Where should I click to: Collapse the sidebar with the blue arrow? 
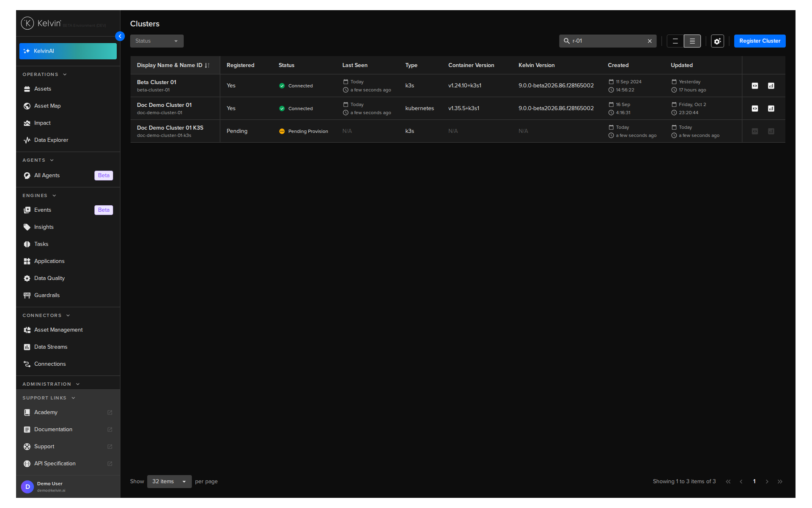[x=120, y=36]
